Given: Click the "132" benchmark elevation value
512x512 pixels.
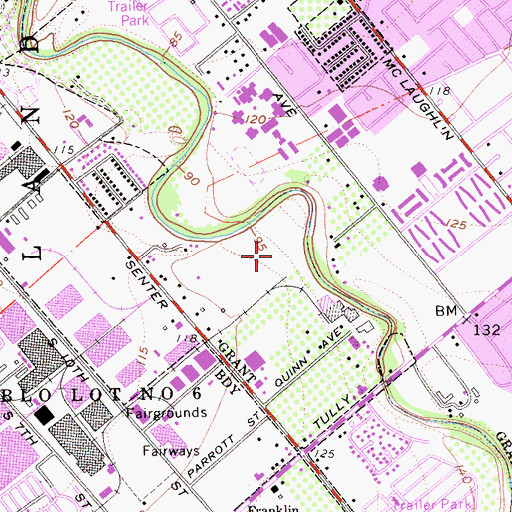Looking at the screenshot, I should 487,330.
